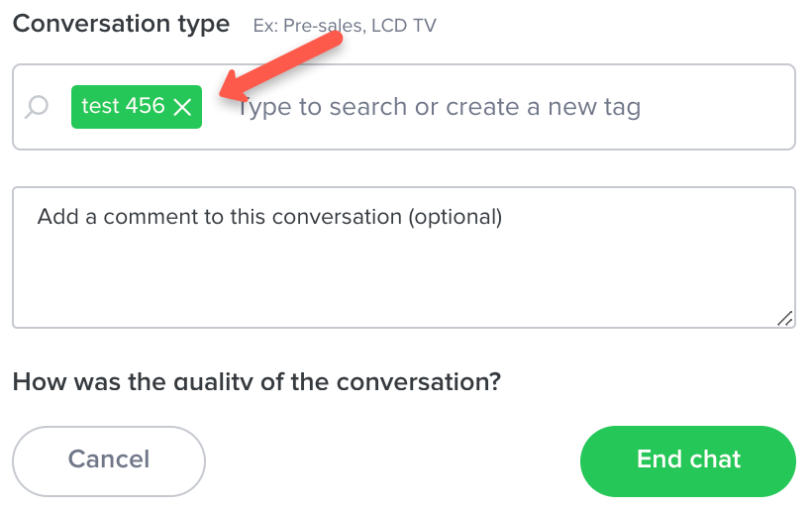Click the comment box resize handle
Image resolution: width=812 pixels, height=509 pixels.
[x=784, y=318]
